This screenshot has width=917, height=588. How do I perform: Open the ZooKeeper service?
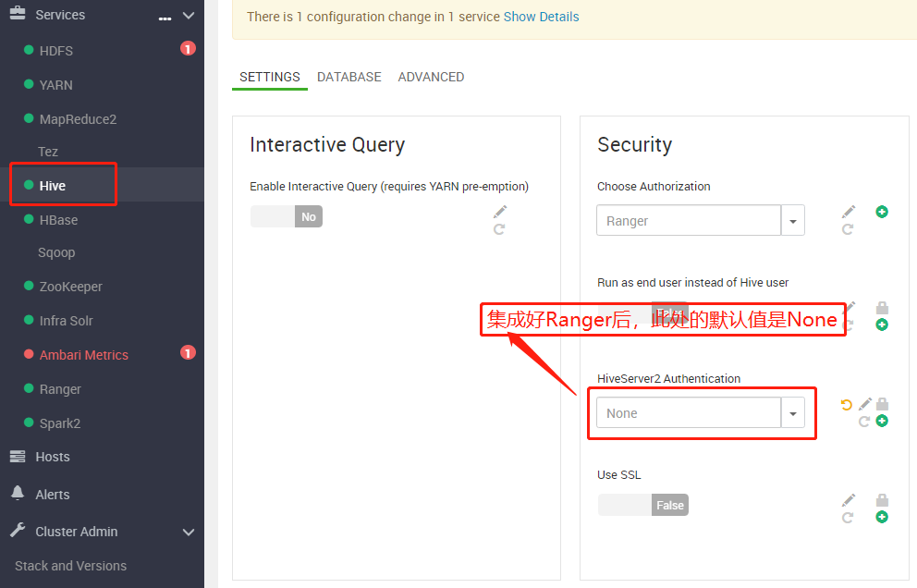tap(71, 287)
